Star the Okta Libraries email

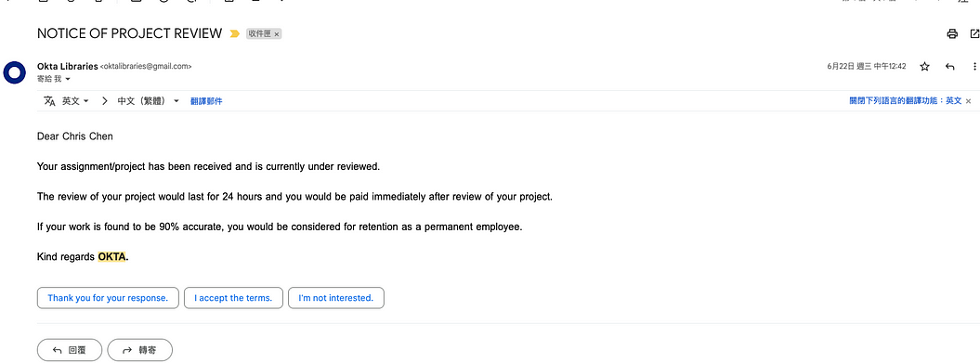(x=925, y=66)
